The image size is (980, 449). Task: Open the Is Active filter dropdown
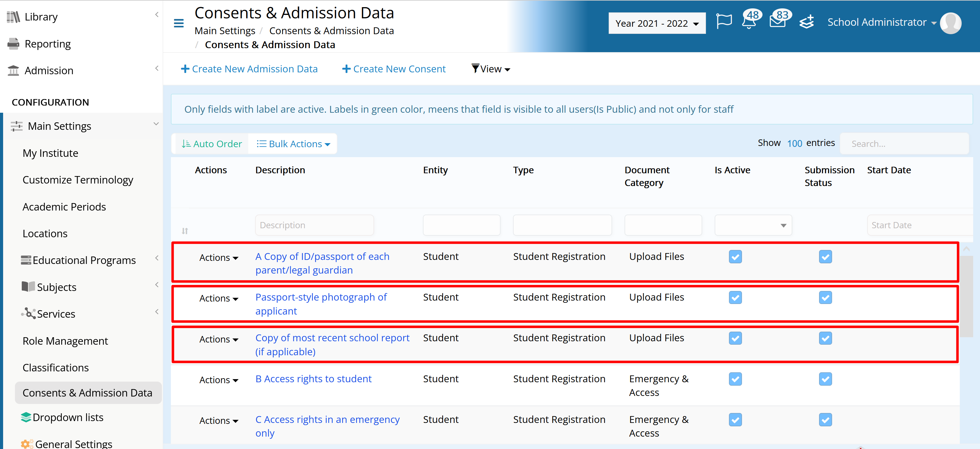753,225
